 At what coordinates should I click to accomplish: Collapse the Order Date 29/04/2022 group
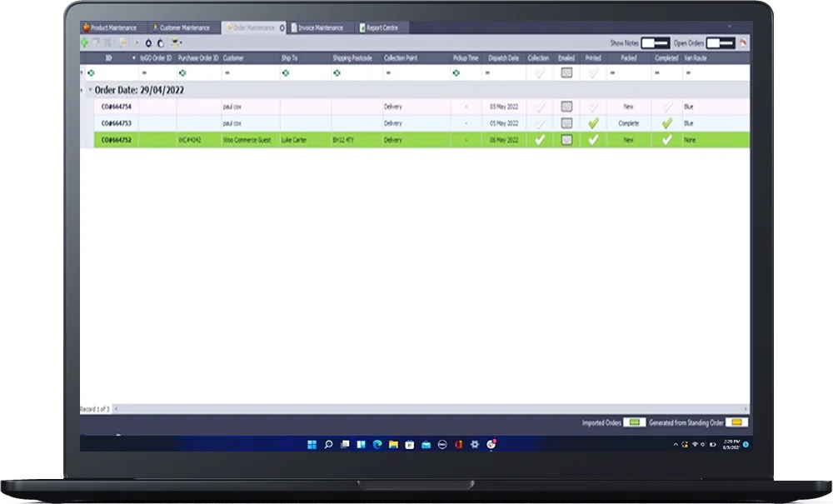coord(90,90)
